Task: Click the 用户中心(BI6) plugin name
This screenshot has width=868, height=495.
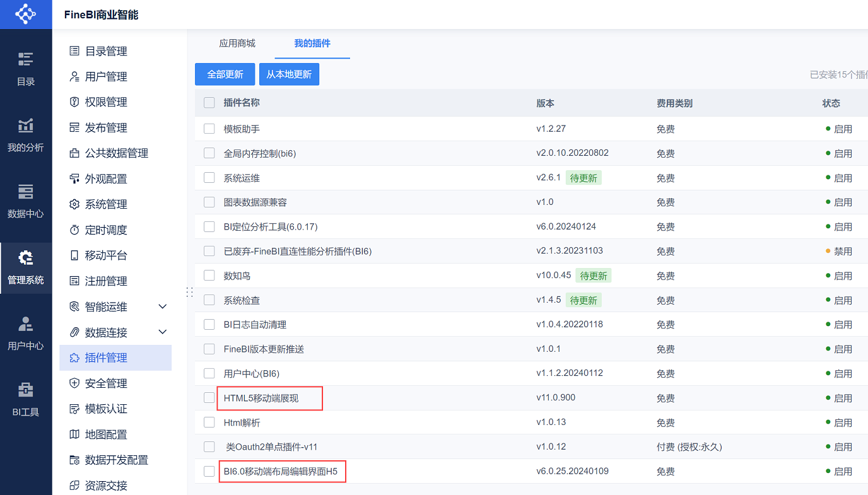Action: click(252, 373)
